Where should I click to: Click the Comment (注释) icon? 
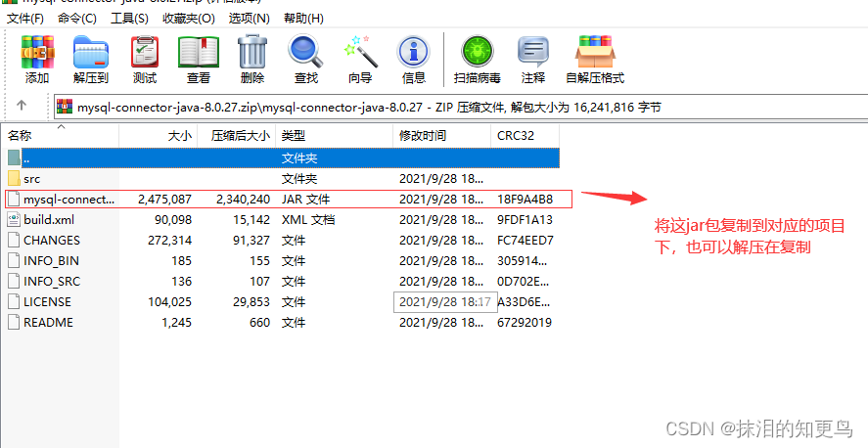[x=532, y=52]
